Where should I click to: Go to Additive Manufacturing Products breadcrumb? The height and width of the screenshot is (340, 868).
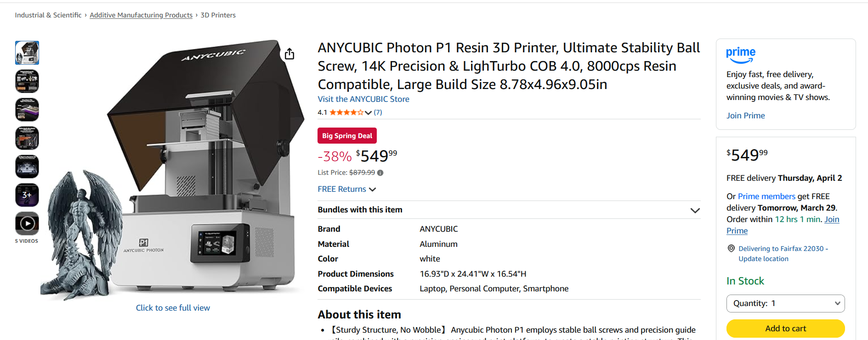click(x=141, y=15)
